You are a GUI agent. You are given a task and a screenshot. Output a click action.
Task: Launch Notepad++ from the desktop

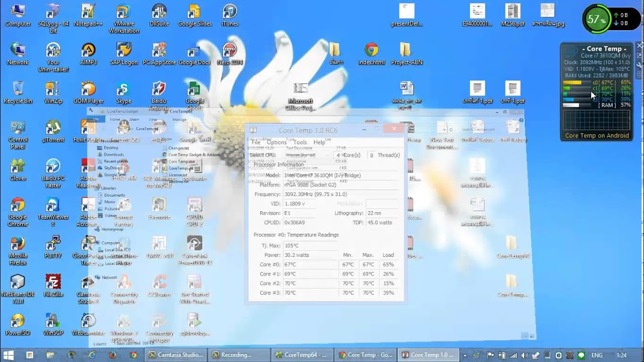(x=88, y=16)
